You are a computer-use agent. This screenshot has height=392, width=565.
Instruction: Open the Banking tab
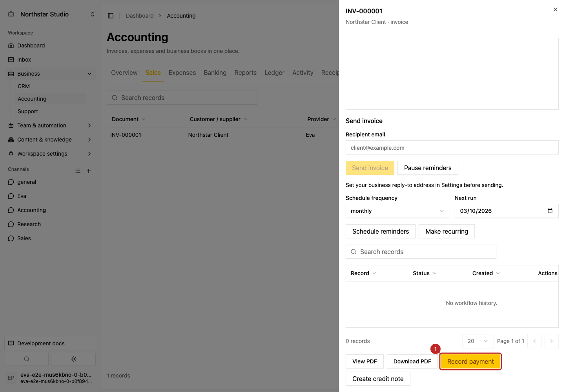215,73
